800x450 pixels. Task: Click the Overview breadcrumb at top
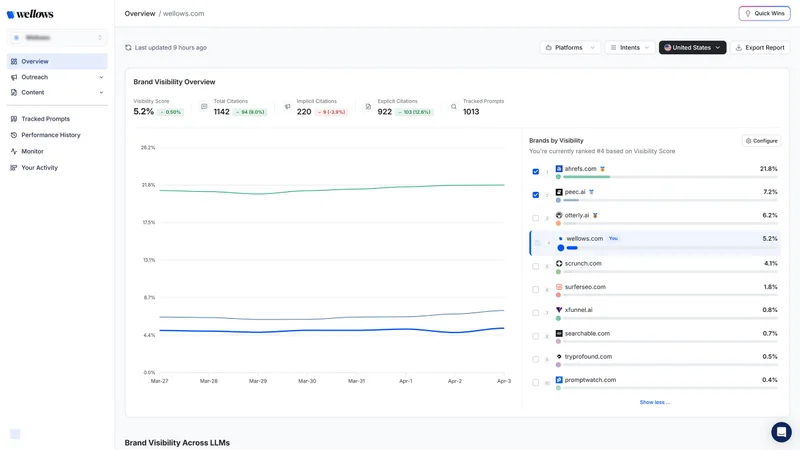click(x=139, y=14)
